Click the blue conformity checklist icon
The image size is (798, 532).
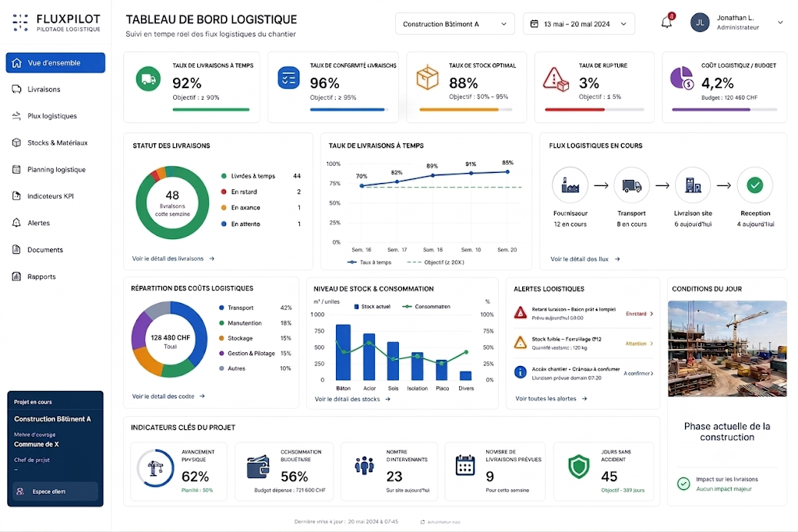pyautogui.click(x=288, y=79)
